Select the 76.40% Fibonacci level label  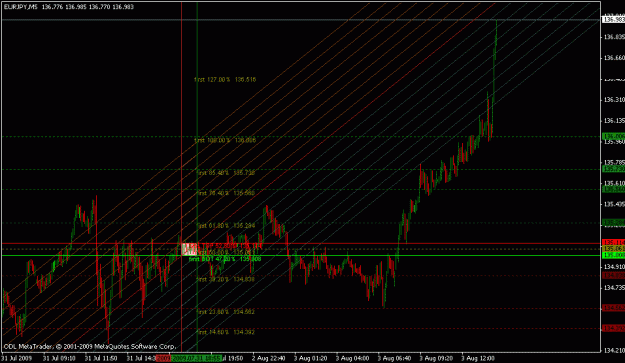click(x=226, y=193)
